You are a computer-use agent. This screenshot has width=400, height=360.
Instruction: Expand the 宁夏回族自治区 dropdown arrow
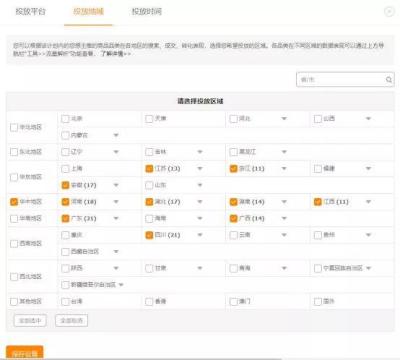click(368, 268)
